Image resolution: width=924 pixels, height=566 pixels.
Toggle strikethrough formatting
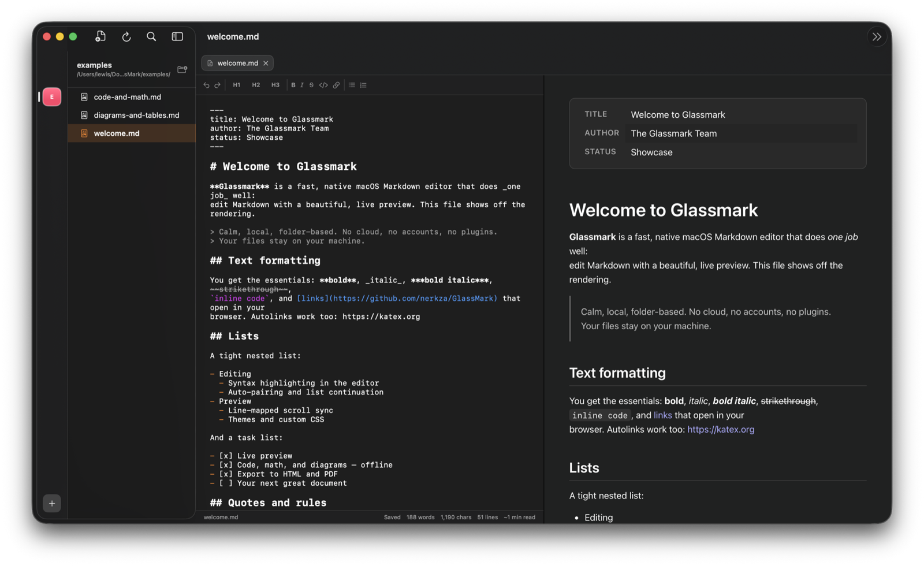311,85
